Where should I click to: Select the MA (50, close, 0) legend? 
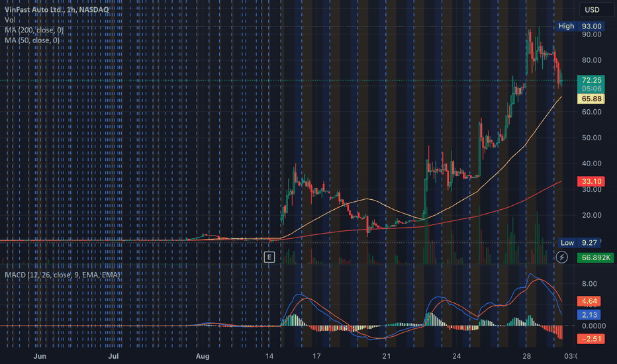point(32,40)
